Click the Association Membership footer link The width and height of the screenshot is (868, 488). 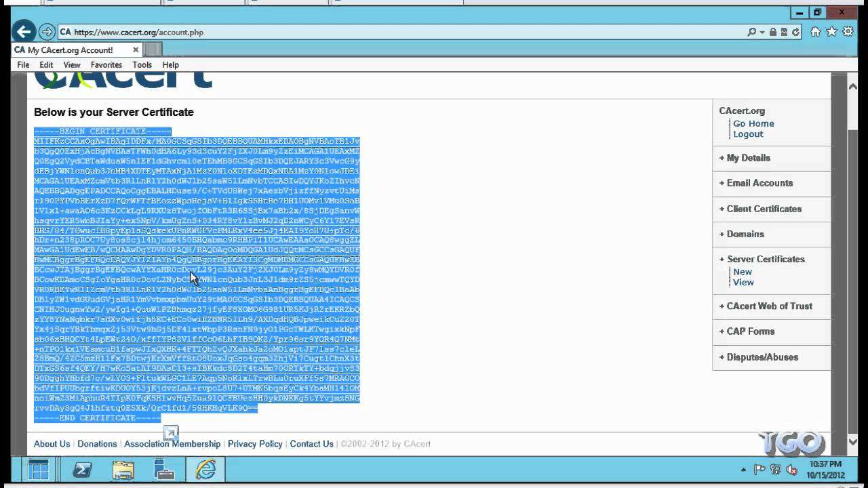pos(172,444)
